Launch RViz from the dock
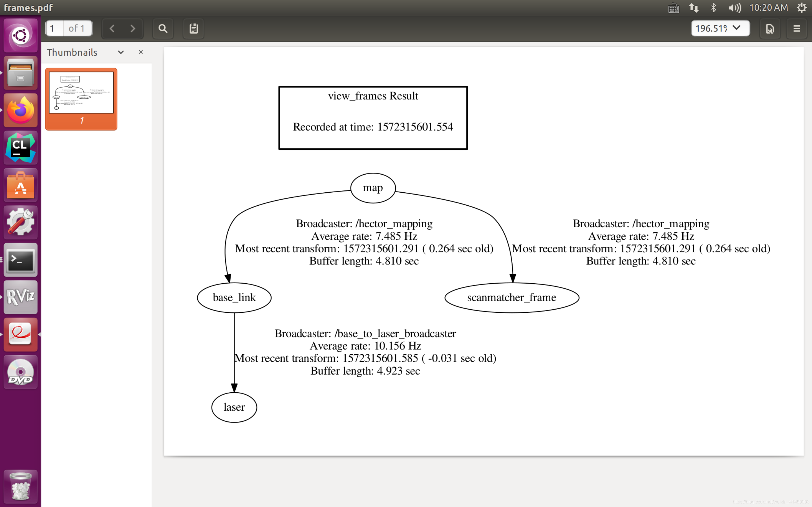The height and width of the screenshot is (507, 812). tap(21, 297)
